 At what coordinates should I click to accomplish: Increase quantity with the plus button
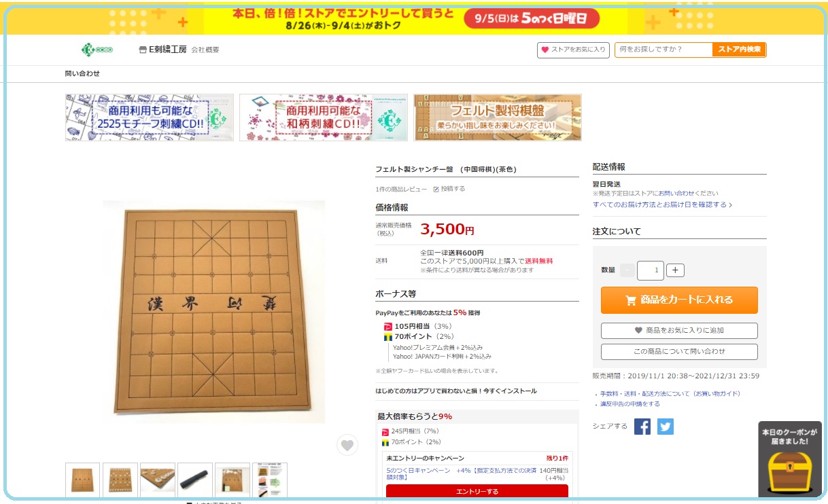[675, 270]
